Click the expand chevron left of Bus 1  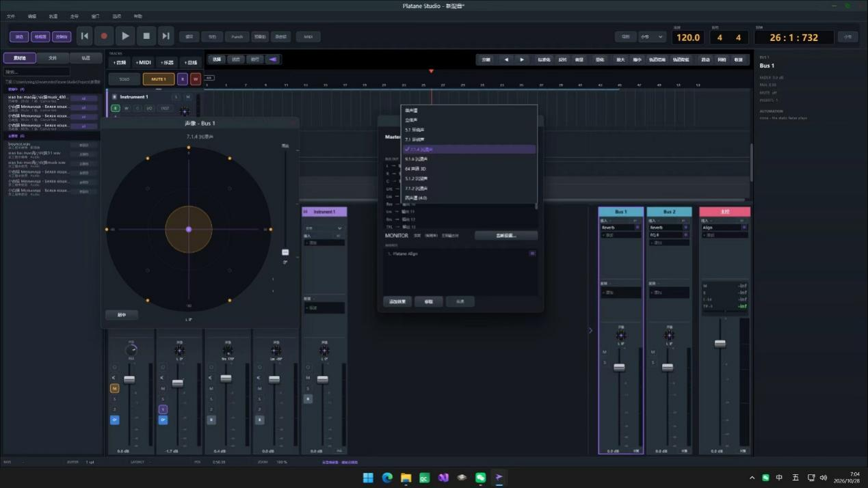pyautogui.click(x=590, y=331)
